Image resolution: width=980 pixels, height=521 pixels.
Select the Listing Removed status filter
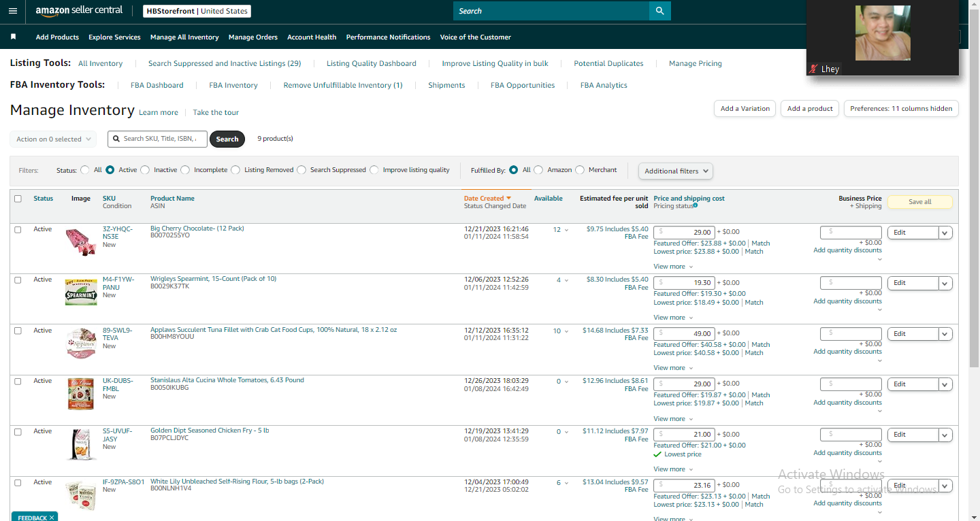tap(235, 170)
